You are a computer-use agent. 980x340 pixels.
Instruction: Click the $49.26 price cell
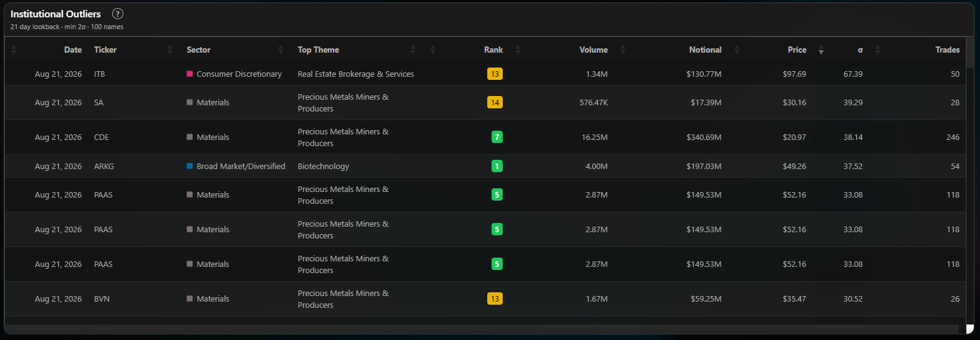(794, 166)
